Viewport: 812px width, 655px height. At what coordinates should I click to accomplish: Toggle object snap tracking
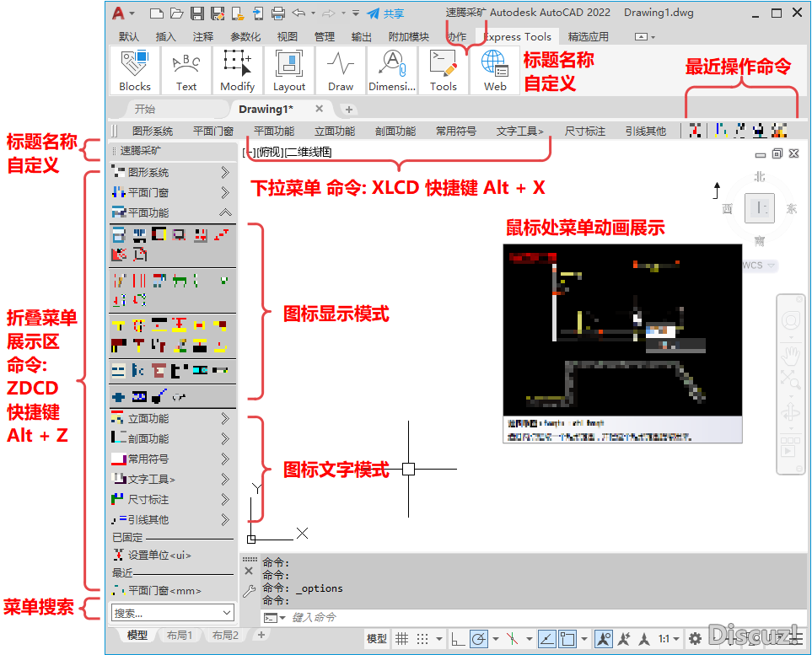point(547,639)
